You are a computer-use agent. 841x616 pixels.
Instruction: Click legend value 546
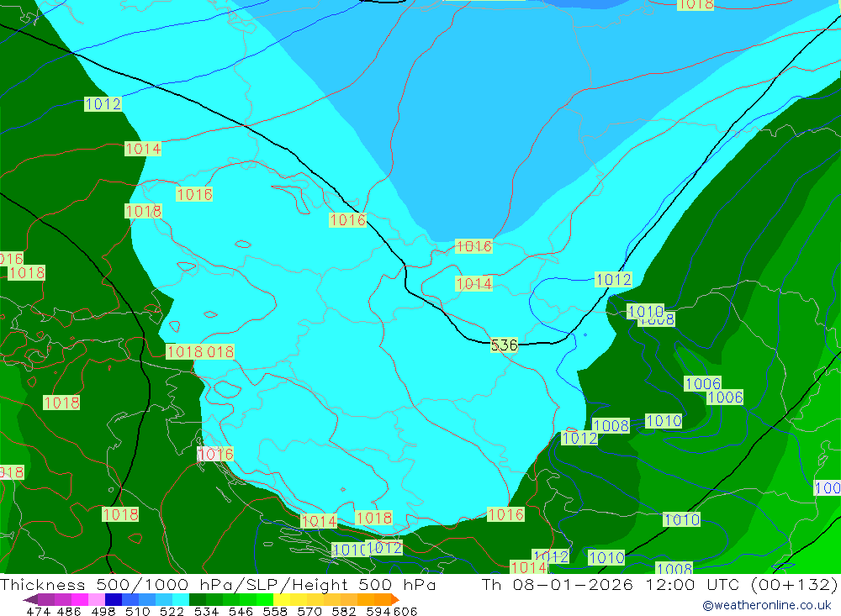241,611
